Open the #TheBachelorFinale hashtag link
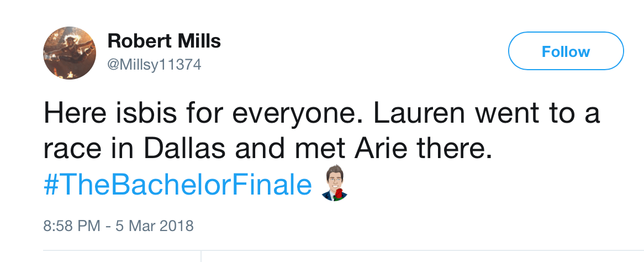644x262 pixels. click(177, 185)
